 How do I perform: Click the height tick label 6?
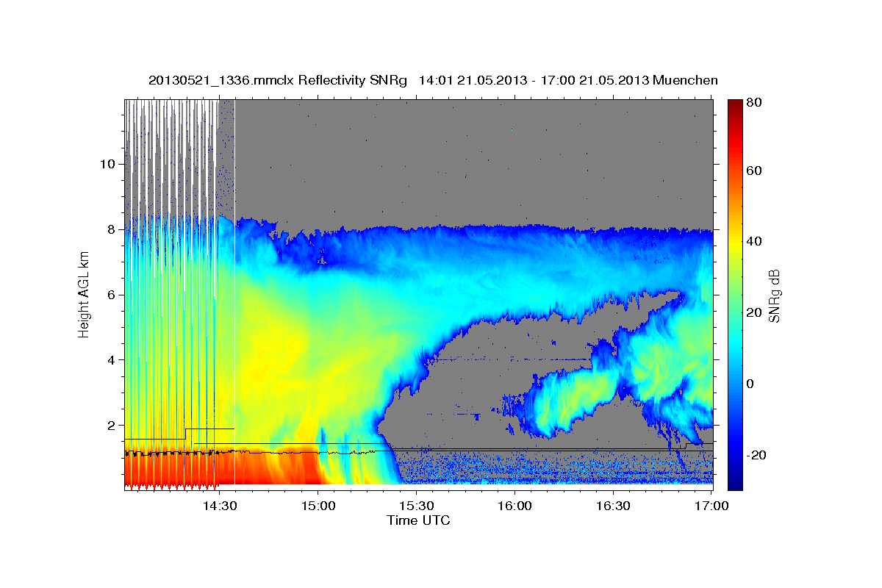coord(110,295)
